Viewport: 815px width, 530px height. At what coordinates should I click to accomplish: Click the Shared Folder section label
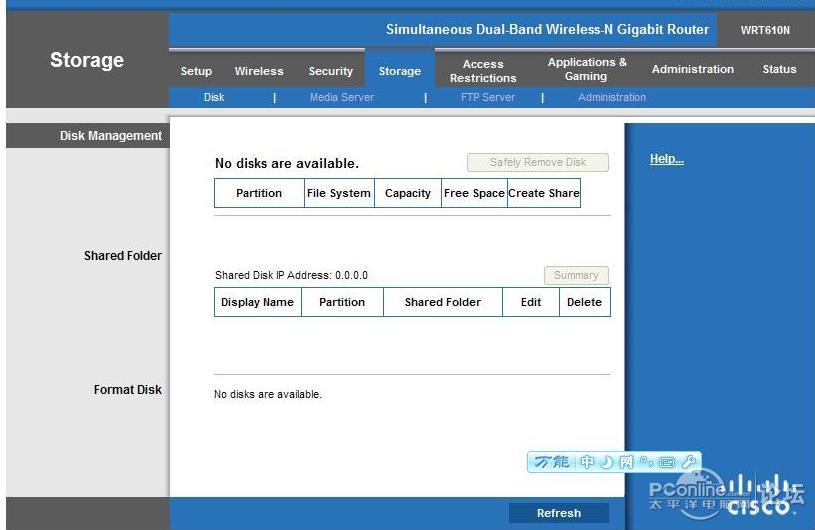(123, 256)
